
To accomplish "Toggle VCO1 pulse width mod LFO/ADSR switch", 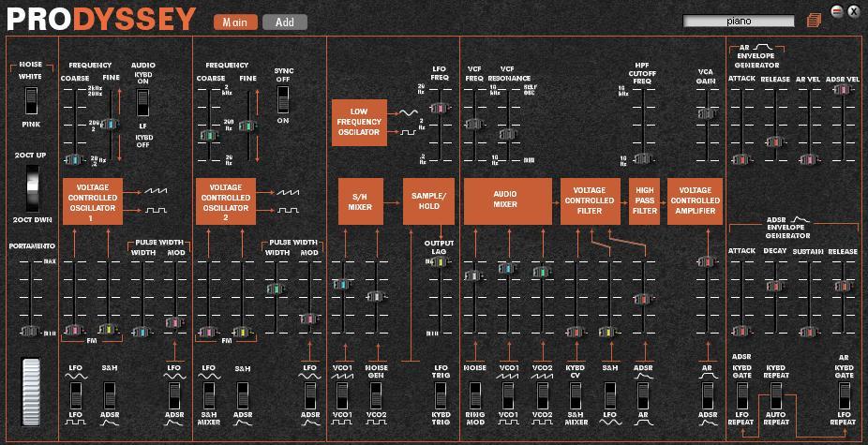I will click(173, 395).
